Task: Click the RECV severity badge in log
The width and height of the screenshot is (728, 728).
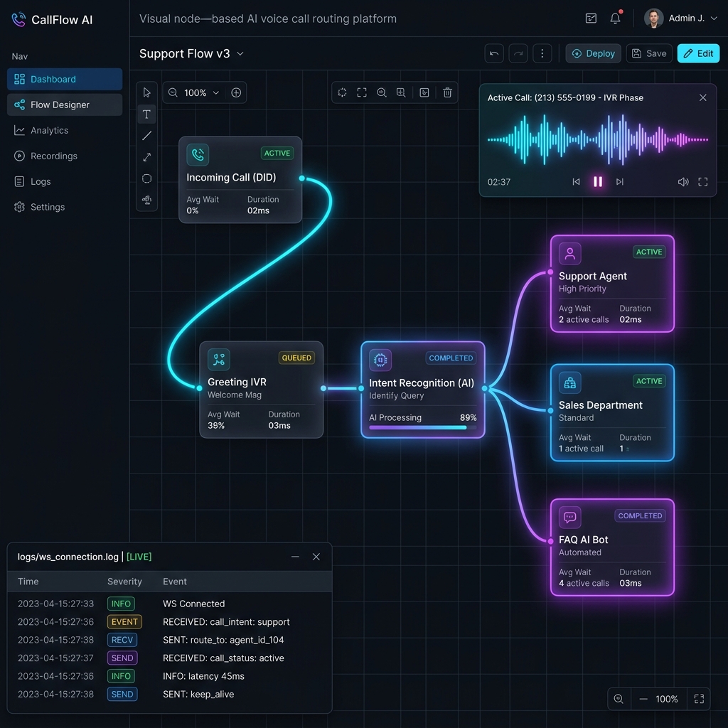Action: point(122,640)
